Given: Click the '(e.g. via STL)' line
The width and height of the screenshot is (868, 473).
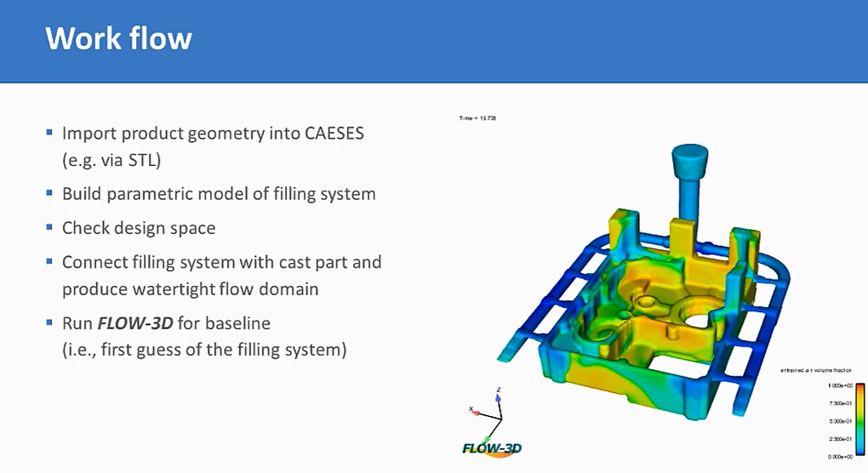Looking at the screenshot, I should 111,161.
